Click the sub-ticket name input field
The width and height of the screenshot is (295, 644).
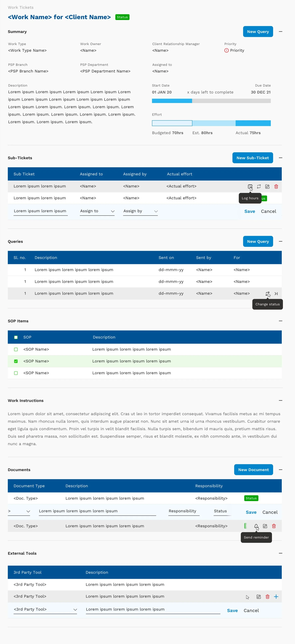click(x=41, y=211)
